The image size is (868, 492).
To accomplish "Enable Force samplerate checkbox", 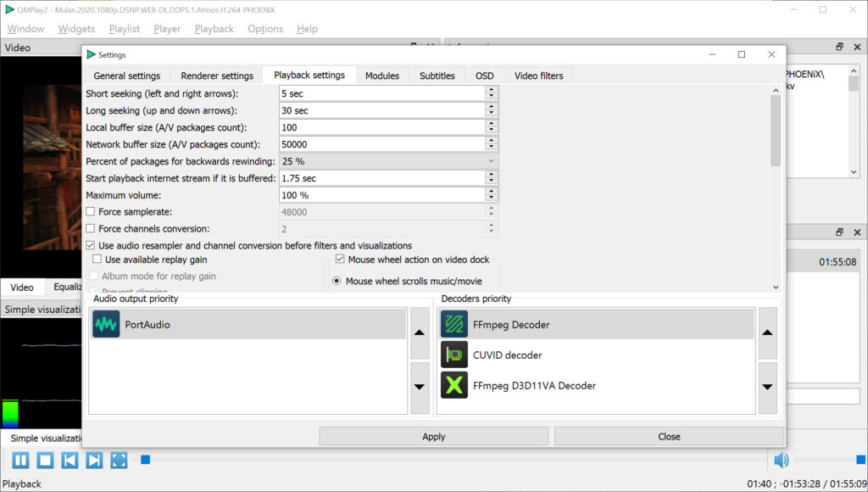I will [x=90, y=212].
